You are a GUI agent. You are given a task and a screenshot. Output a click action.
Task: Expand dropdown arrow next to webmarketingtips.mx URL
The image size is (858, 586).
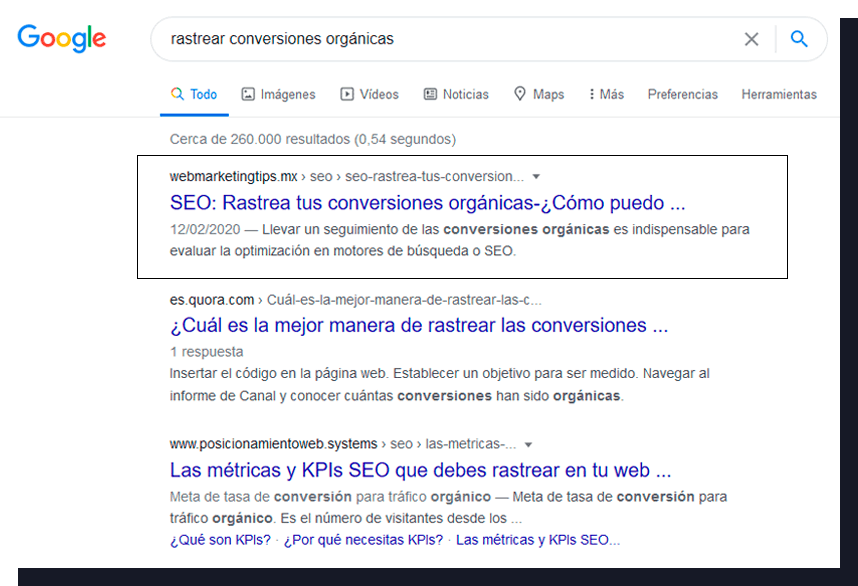537,176
